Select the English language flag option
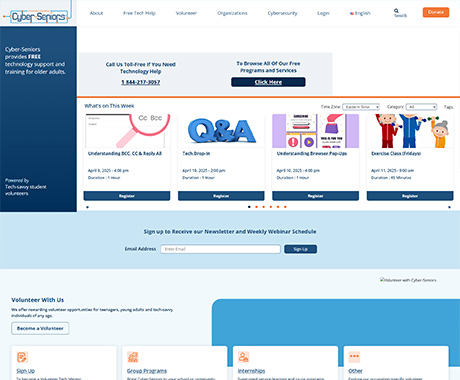The height and width of the screenshot is (380, 460). point(360,13)
